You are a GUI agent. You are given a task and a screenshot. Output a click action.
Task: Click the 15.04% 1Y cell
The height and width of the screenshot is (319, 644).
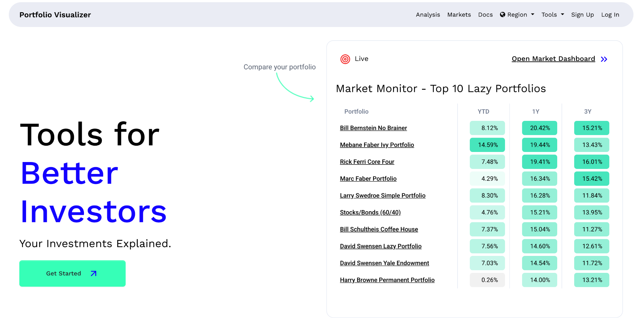pos(539,229)
